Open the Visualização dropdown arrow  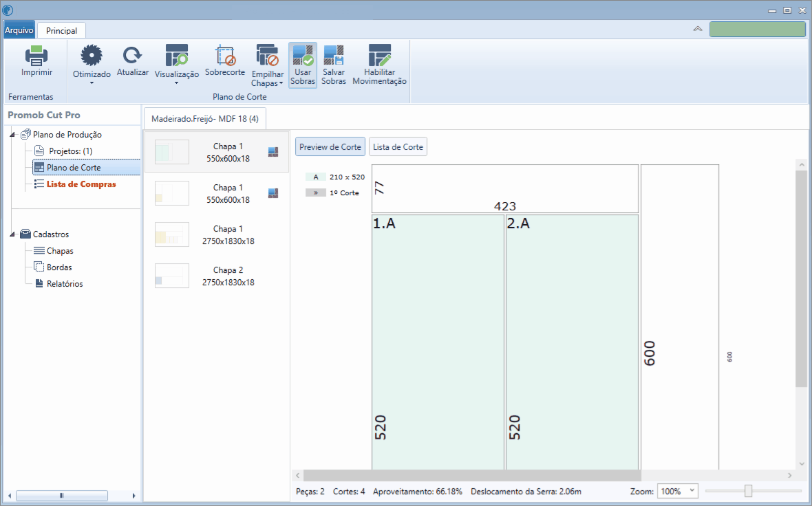click(x=177, y=82)
